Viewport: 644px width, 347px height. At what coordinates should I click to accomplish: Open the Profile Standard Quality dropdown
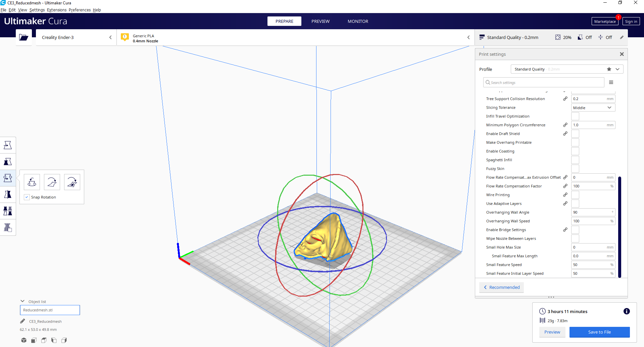567,69
